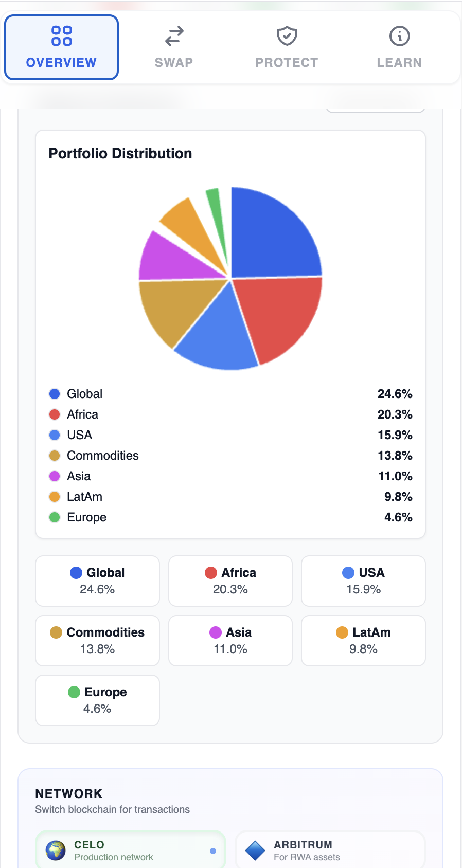Select the USA legend row
462x868 pixels.
[230, 435]
